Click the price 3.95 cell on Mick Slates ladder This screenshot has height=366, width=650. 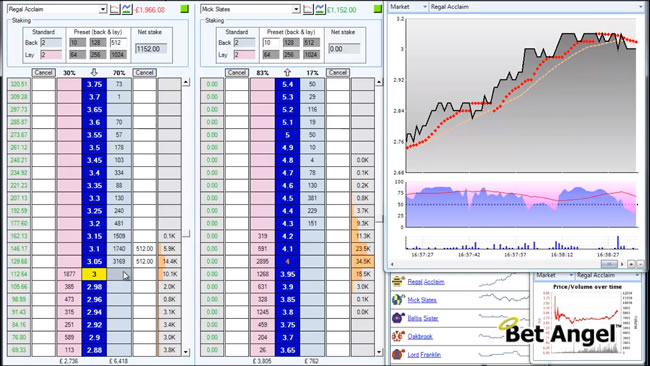[x=287, y=274]
